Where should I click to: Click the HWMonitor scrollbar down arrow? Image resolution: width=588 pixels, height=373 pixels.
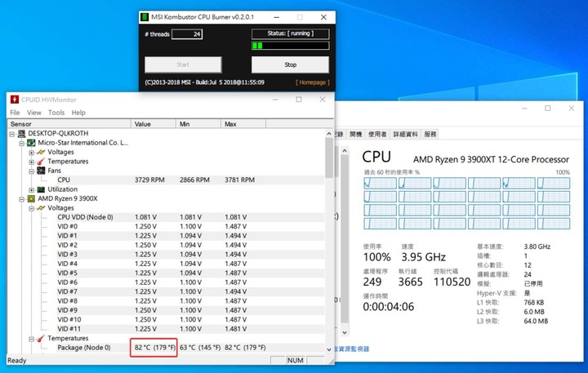coord(329,349)
